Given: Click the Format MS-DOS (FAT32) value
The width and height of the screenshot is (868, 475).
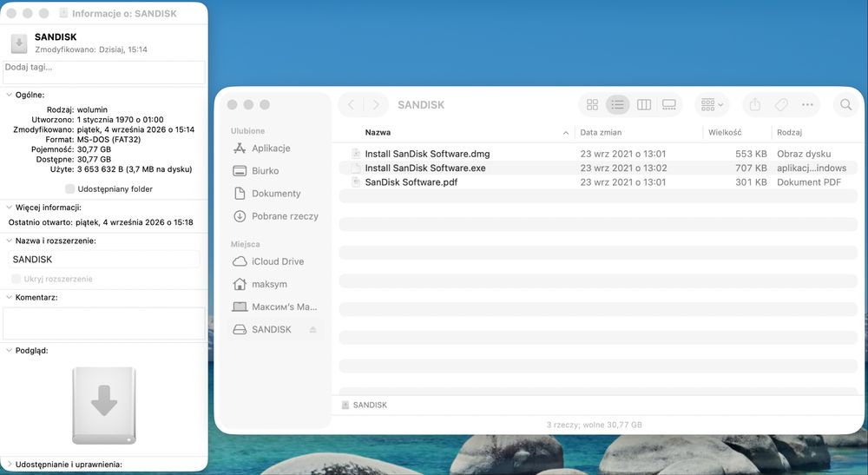Looking at the screenshot, I should pyautogui.click(x=108, y=140).
